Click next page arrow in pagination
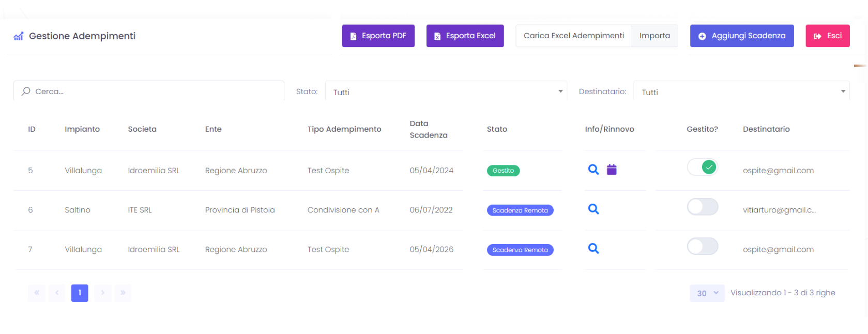Image resolution: width=868 pixels, height=334 pixels. [103, 293]
